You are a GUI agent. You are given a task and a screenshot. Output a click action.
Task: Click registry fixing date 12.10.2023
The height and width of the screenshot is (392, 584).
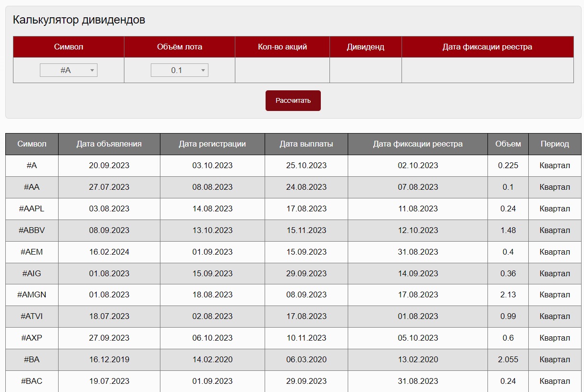pos(418,231)
